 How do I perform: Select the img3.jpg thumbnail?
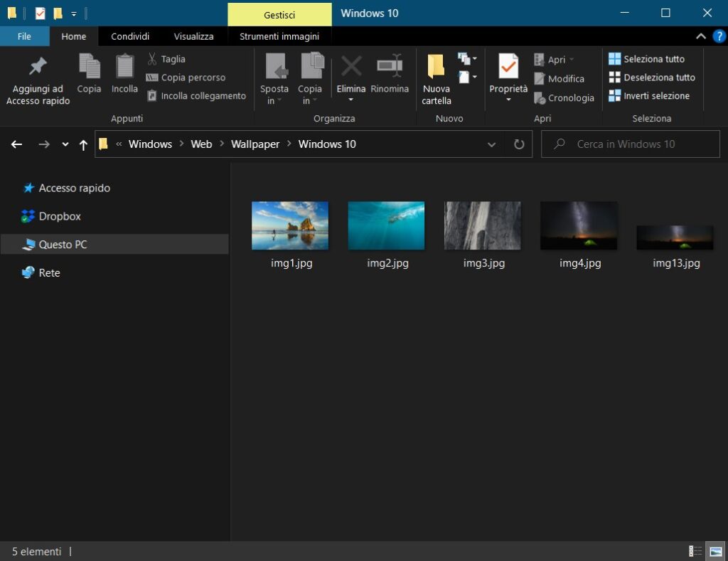point(483,225)
